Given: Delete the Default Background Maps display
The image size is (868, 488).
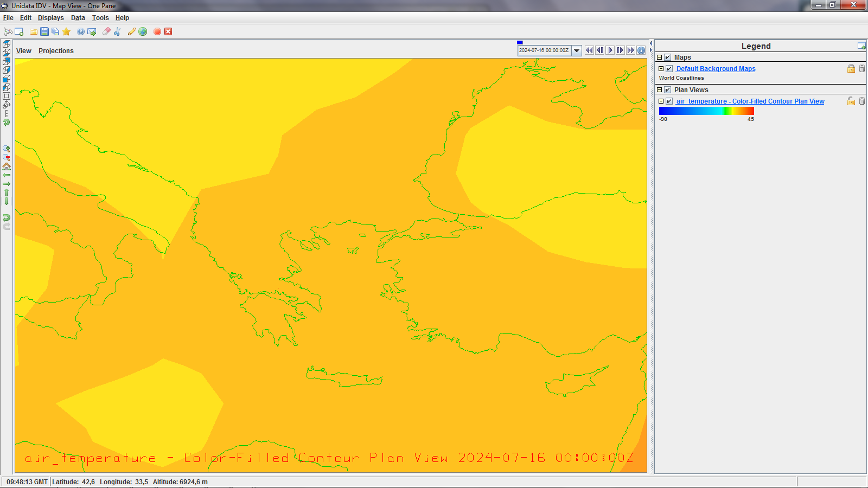Looking at the screenshot, I should pos(862,68).
